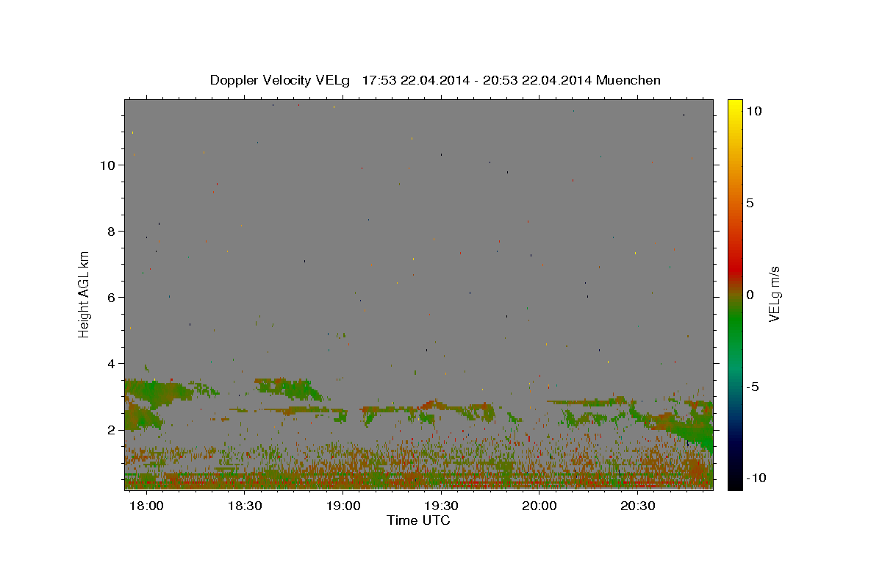This screenshot has height=588, width=882.
Task: Click the 20:30 time tick label
Action: pyautogui.click(x=637, y=506)
